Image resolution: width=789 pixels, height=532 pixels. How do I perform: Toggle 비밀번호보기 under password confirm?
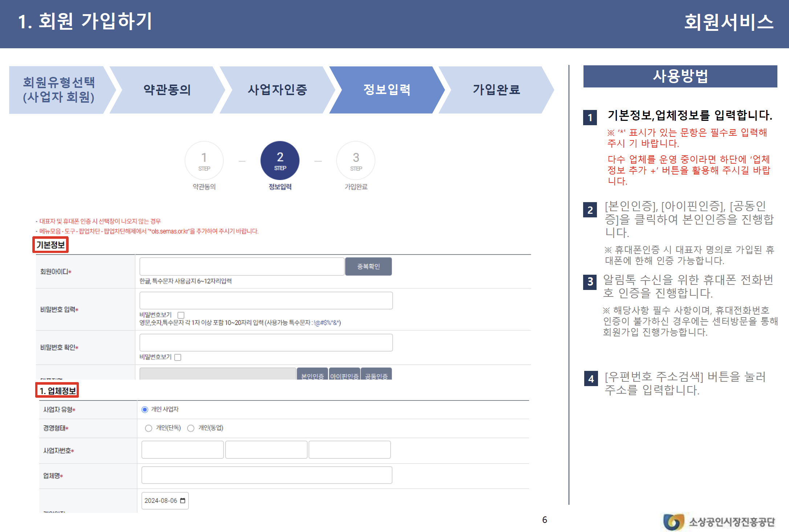178,357
